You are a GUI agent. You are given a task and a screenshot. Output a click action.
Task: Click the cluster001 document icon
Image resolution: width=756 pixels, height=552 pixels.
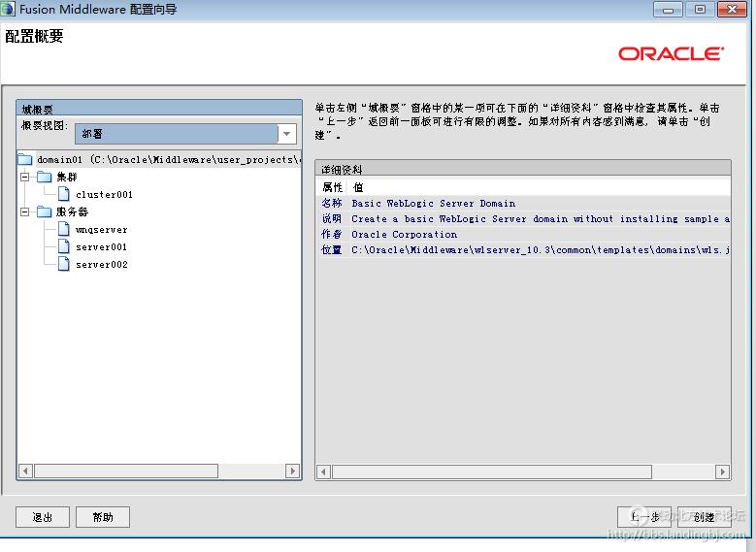pos(64,194)
